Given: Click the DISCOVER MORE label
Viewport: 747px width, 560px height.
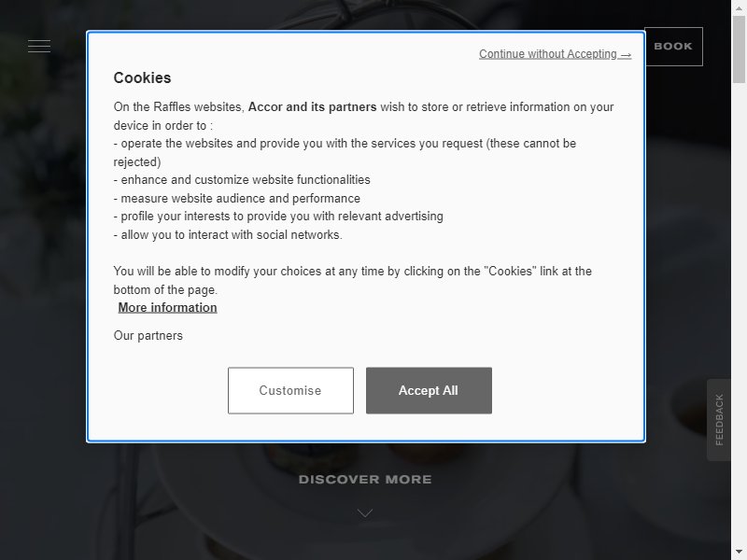Looking at the screenshot, I should (x=365, y=480).
